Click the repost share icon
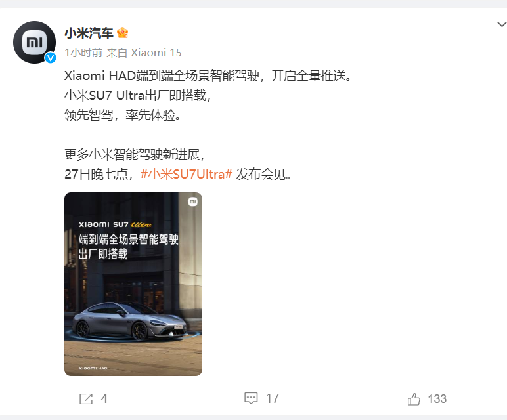Screen dimensions: 507x420 click(86, 399)
